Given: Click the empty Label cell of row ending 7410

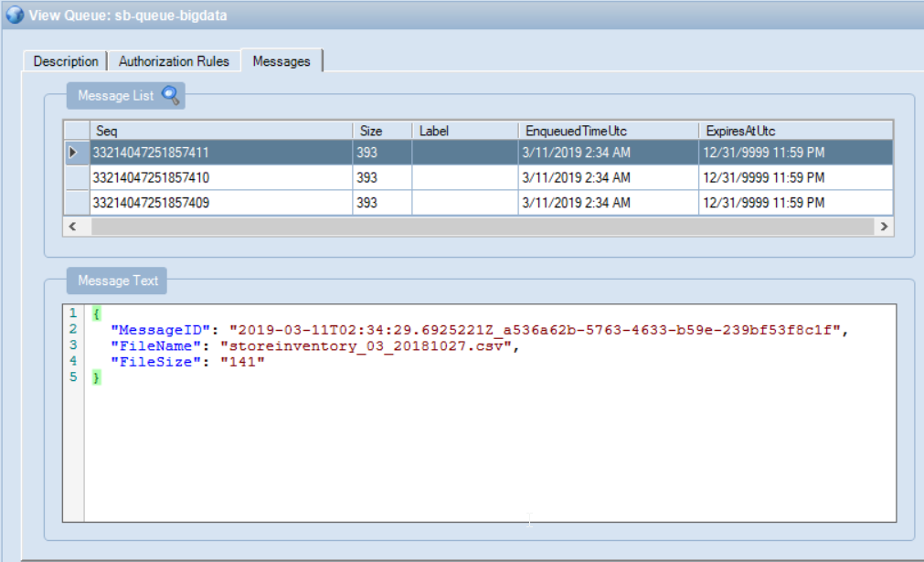Looking at the screenshot, I should [465, 177].
